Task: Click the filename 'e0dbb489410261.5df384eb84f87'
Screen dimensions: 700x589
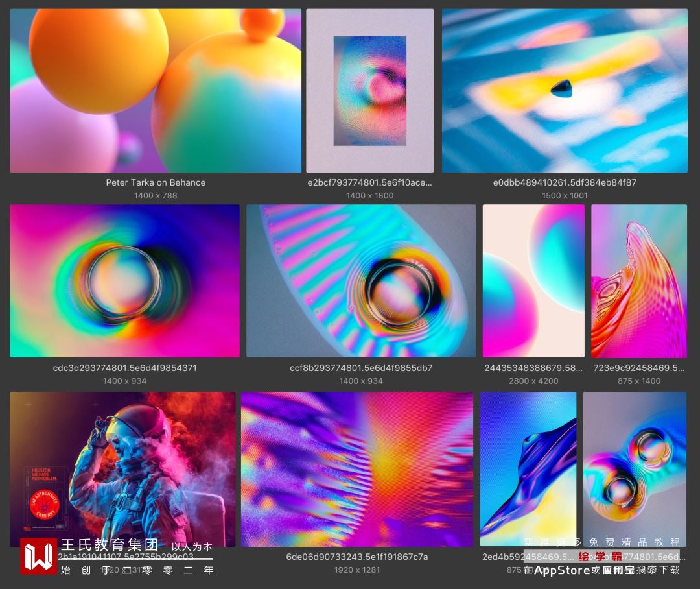Action: tap(565, 182)
